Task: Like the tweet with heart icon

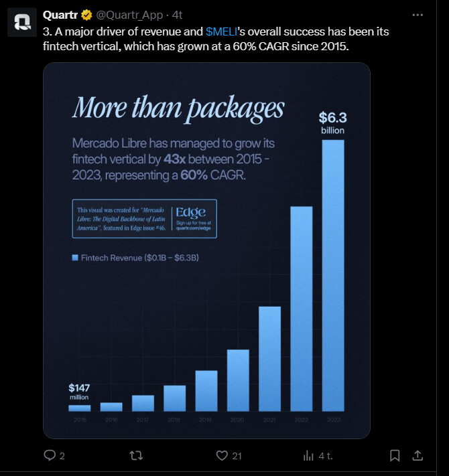Action: (222, 455)
